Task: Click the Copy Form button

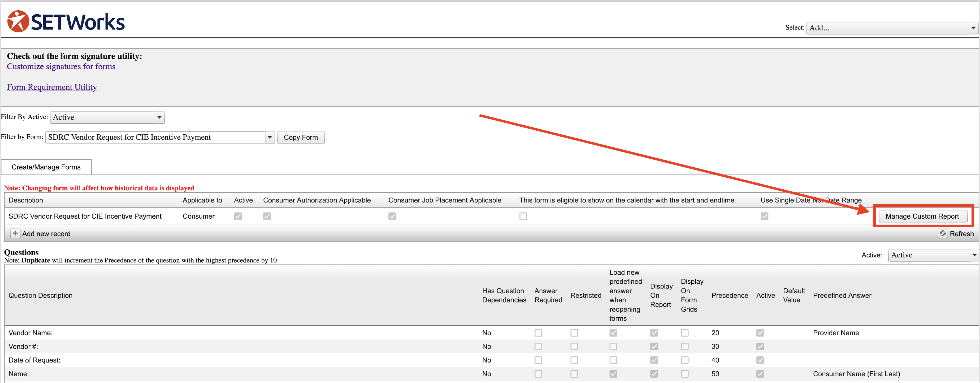Action: pyautogui.click(x=301, y=137)
